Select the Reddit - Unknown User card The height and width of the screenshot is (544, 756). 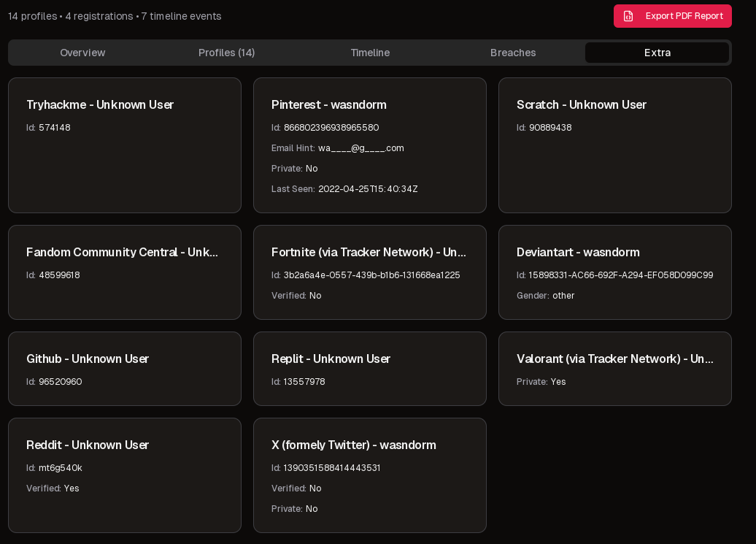pos(124,475)
